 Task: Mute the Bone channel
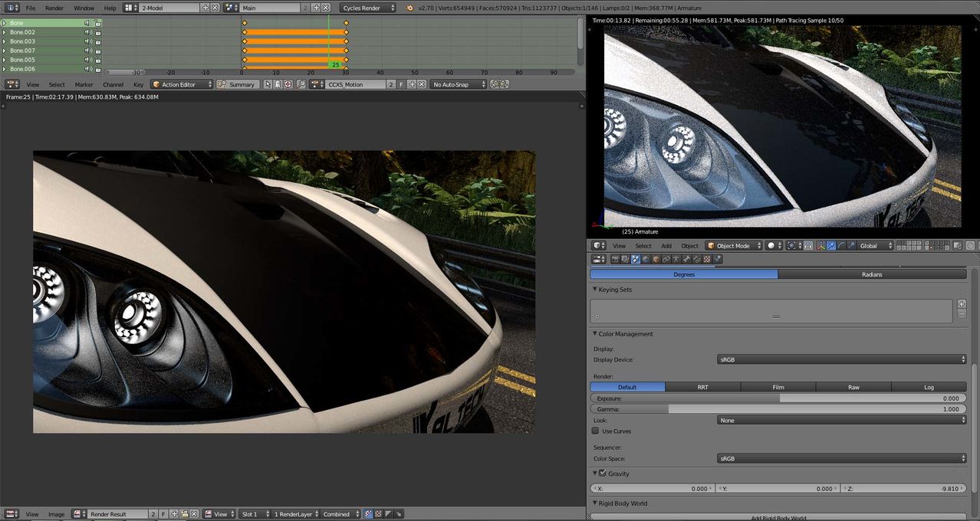tap(87, 23)
